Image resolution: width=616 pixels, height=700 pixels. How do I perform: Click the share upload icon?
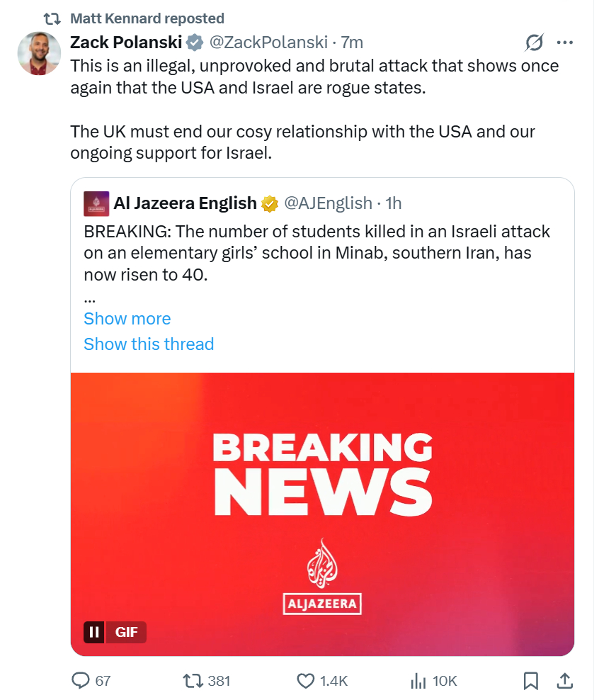[564, 681]
